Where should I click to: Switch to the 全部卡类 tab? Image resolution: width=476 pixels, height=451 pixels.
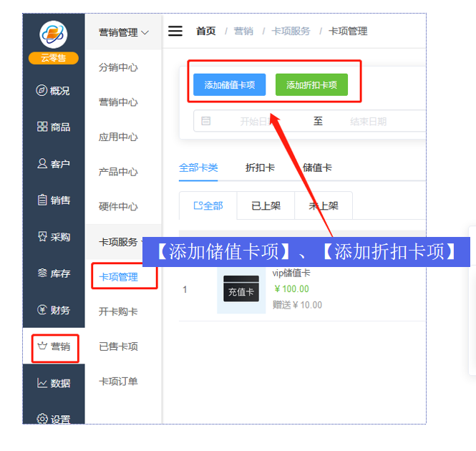point(198,168)
